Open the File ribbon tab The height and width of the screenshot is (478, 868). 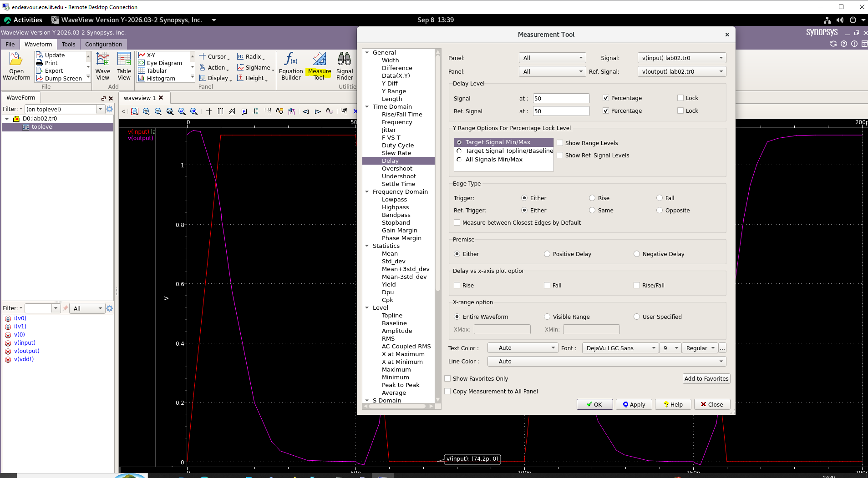[x=10, y=44]
